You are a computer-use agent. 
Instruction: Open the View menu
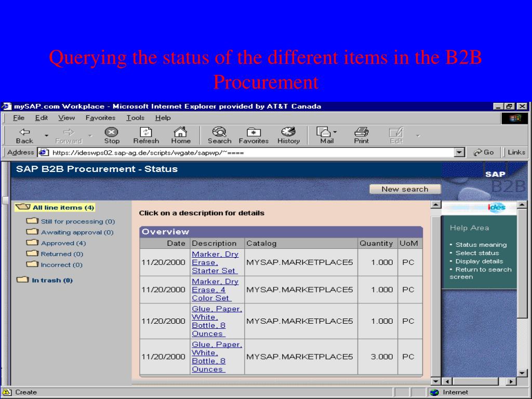pyautogui.click(x=66, y=118)
